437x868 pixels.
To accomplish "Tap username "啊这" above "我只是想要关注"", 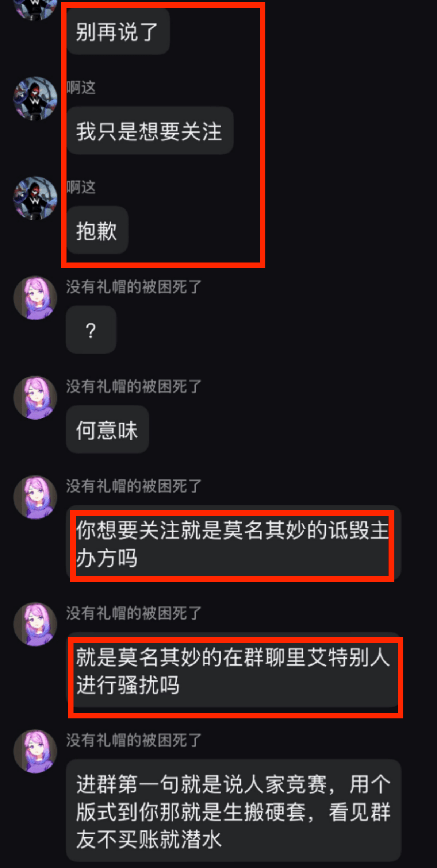I will coord(81,88).
